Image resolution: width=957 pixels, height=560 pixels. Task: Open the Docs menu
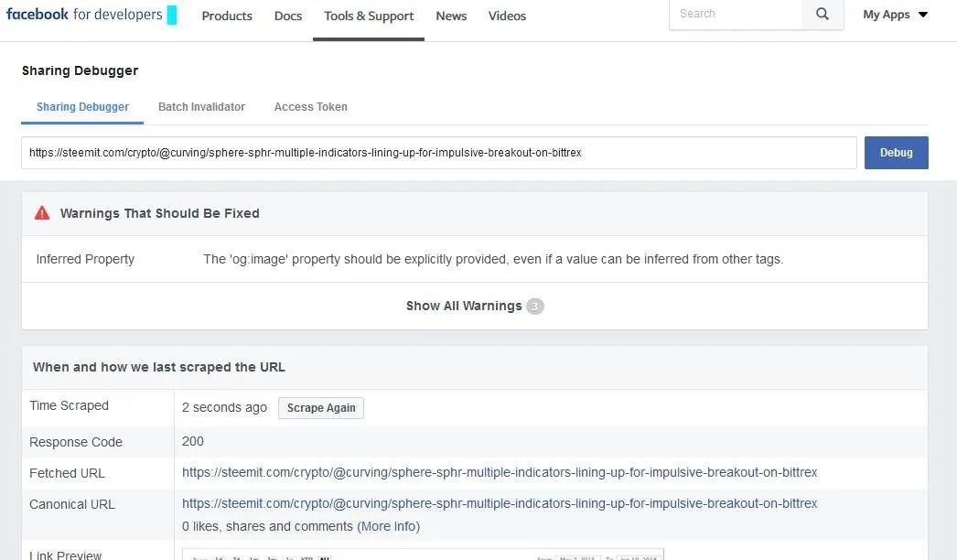(288, 16)
